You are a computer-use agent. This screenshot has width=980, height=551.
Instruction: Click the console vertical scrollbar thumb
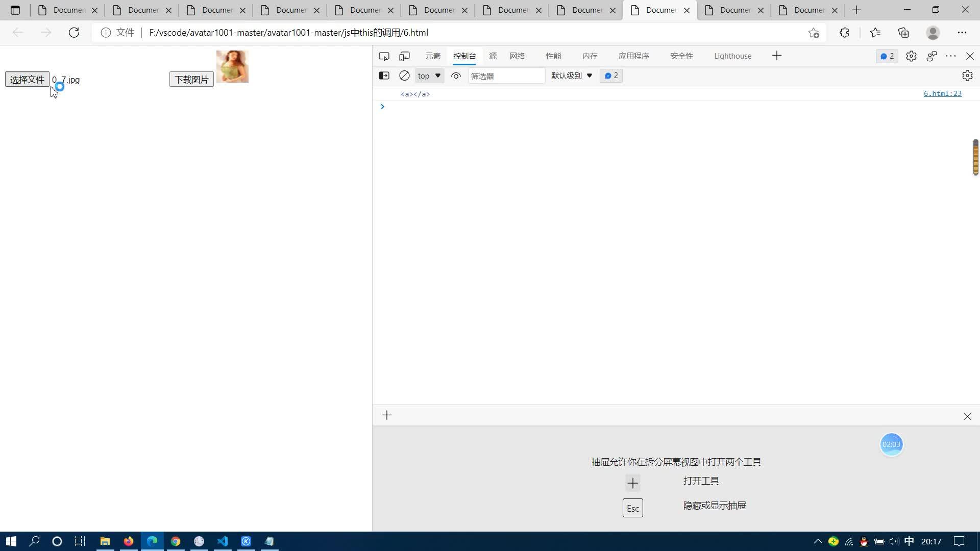point(975,157)
